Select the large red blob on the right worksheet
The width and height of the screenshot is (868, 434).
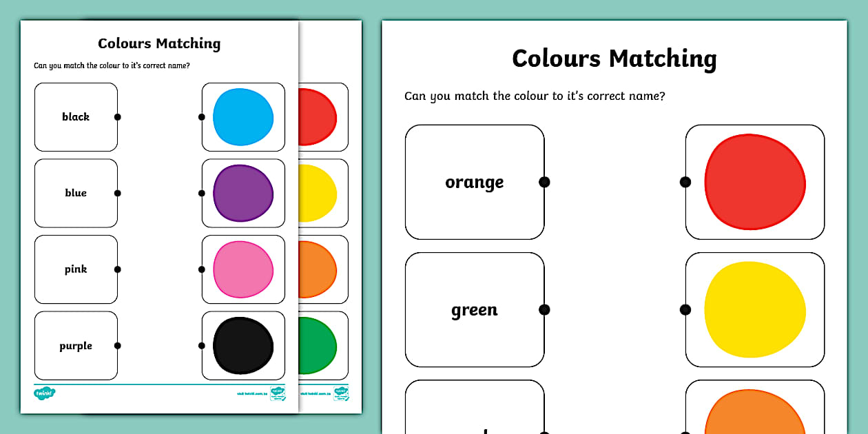click(755, 182)
